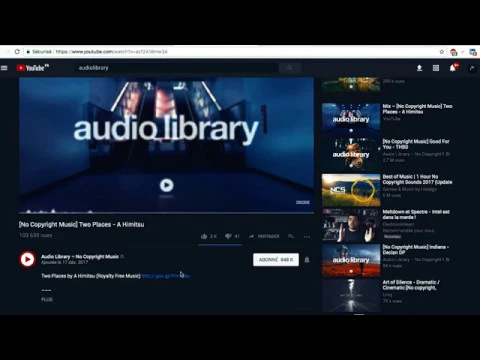Open the YouTube hamburger menu
This screenshot has height=360, width=480.
(x=4, y=68)
